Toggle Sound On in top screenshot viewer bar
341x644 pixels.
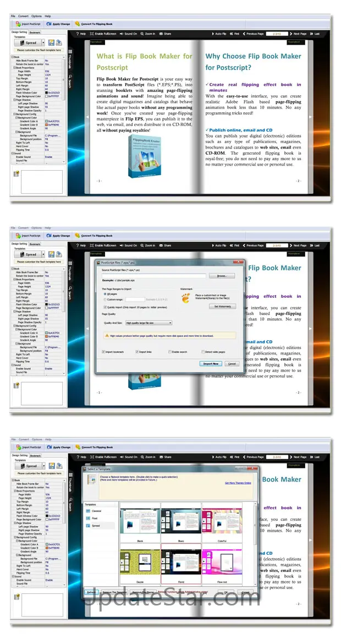pos(129,34)
